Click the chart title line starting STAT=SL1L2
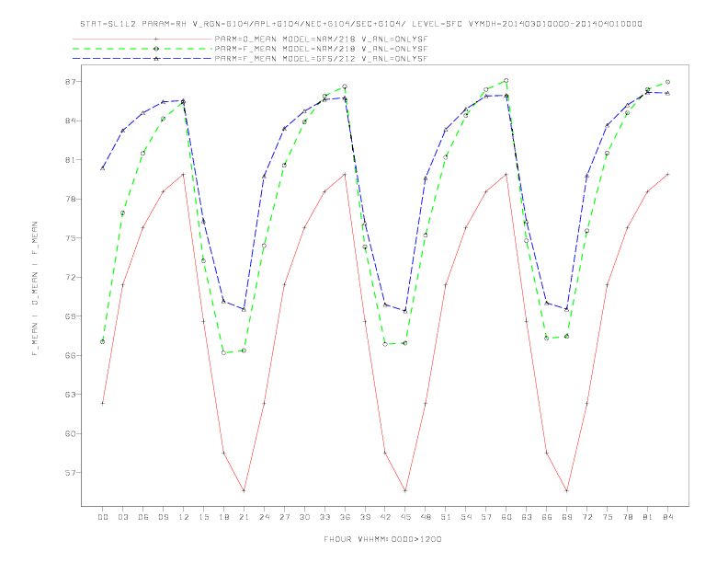The image size is (728, 563). [360, 24]
